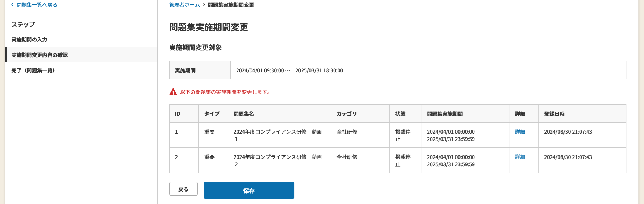This screenshot has height=204, width=644.
Task: Click the 問題集実施期間変更 breadcrumb text
Action: point(231,5)
